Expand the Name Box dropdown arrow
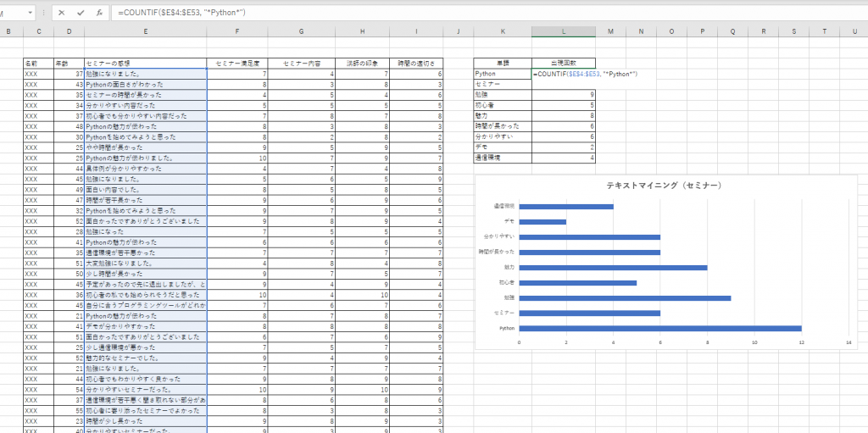Image resolution: width=868 pixels, height=433 pixels. [x=29, y=13]
